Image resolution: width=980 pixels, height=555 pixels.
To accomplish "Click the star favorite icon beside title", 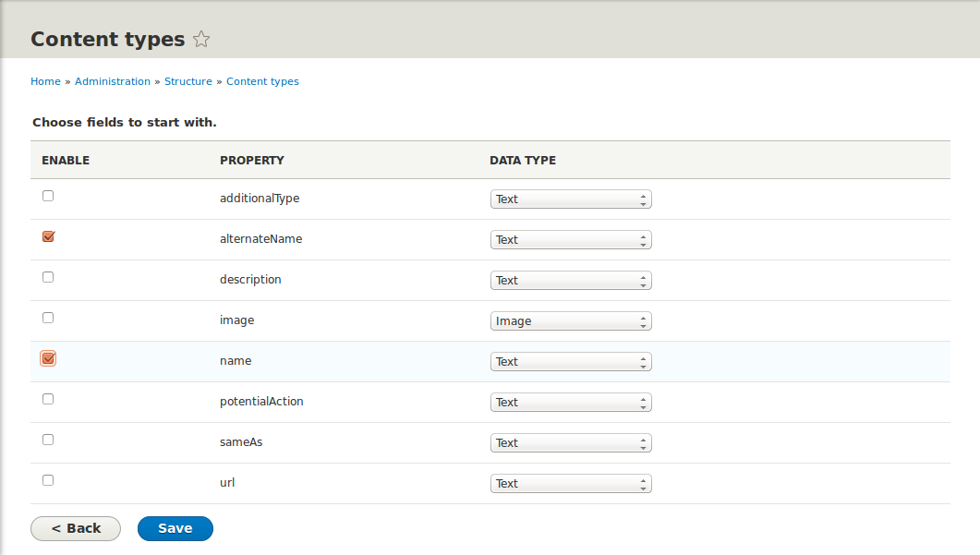I will click(201, 40).
